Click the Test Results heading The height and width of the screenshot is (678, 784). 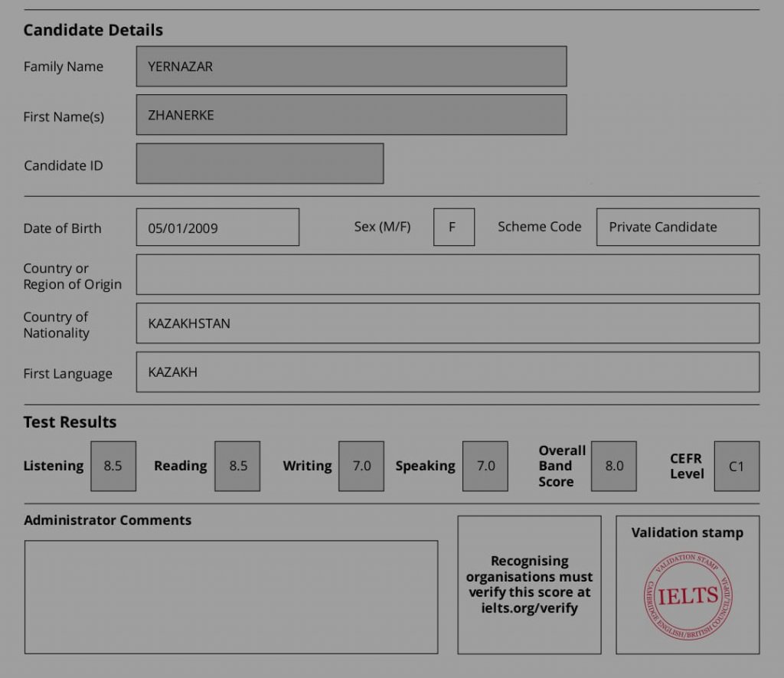tap(70, 422)
